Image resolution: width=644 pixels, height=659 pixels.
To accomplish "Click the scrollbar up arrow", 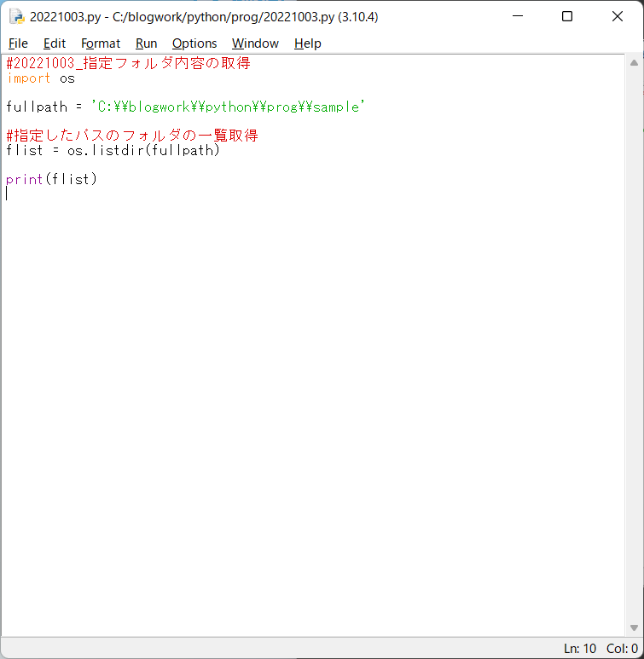I will click(x=634, y=63).
